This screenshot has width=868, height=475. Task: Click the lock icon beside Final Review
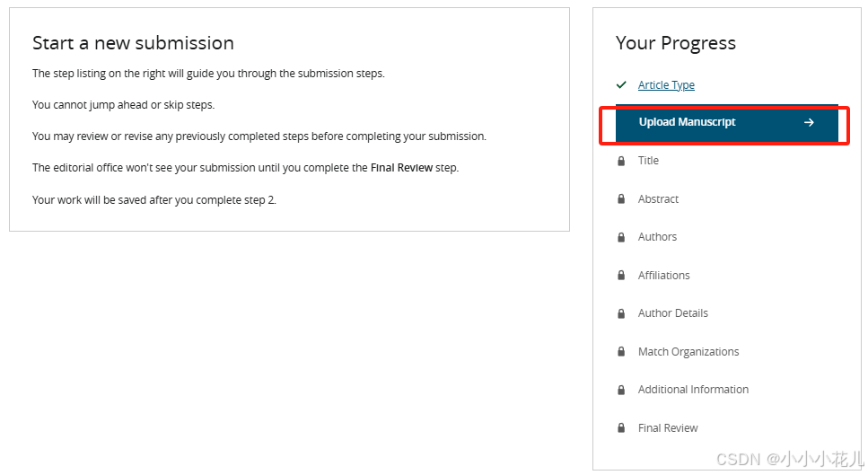coord(621,428)
